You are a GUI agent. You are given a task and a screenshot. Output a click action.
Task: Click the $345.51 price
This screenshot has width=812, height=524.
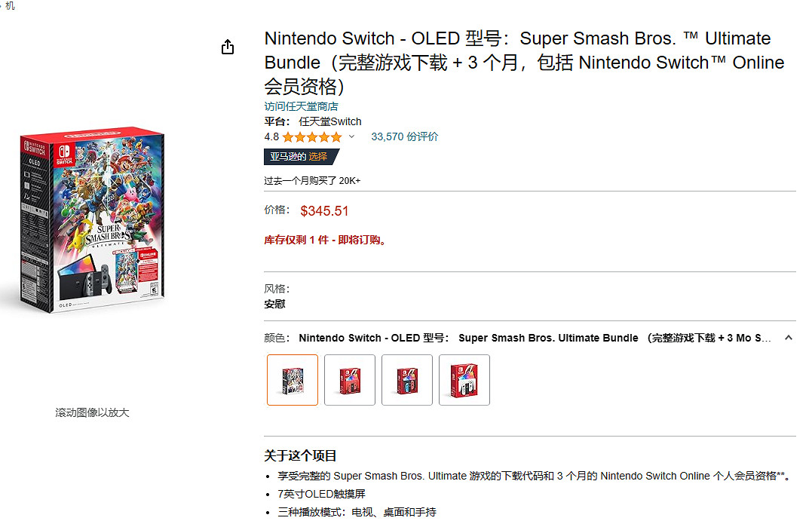coord(324,211)
